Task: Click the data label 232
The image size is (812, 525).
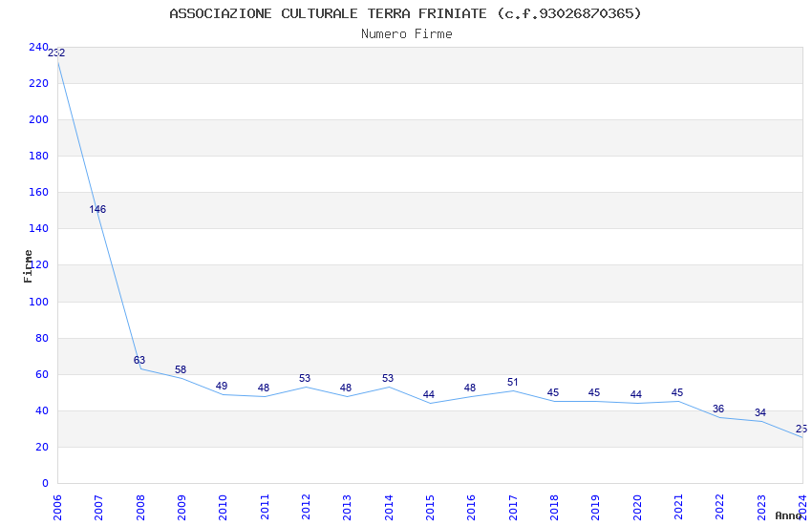Action: pos(56,52)
